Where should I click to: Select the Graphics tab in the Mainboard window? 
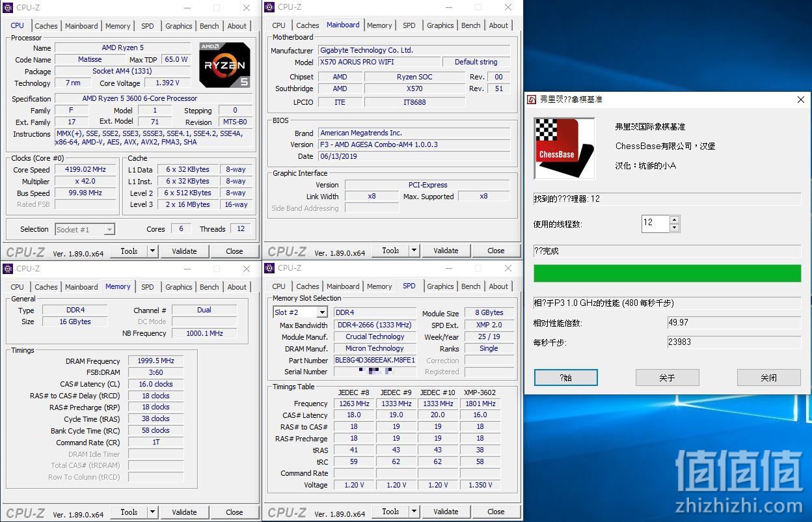tap(440, 25)
